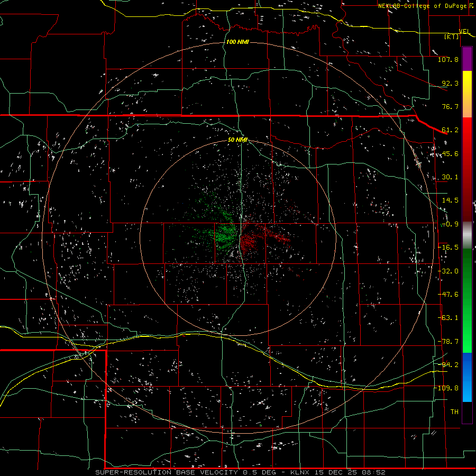Click the -16.5 velocity scale value

[x=448, y=248]
